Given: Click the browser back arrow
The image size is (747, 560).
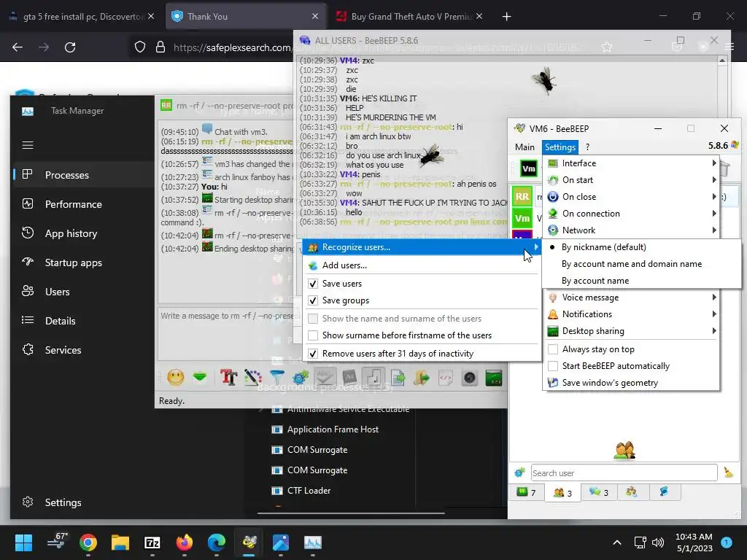Looking at the screenshot, I should [x=18, y=47].
